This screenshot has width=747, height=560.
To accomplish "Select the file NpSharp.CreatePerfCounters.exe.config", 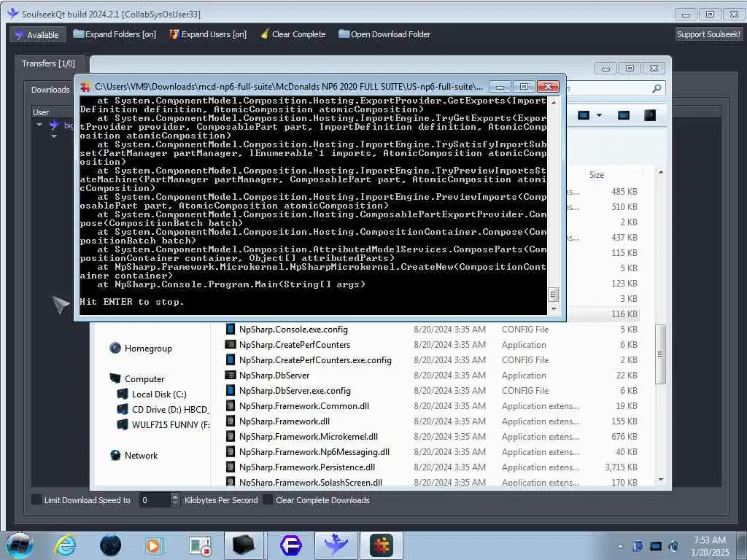I will point(315,360).
